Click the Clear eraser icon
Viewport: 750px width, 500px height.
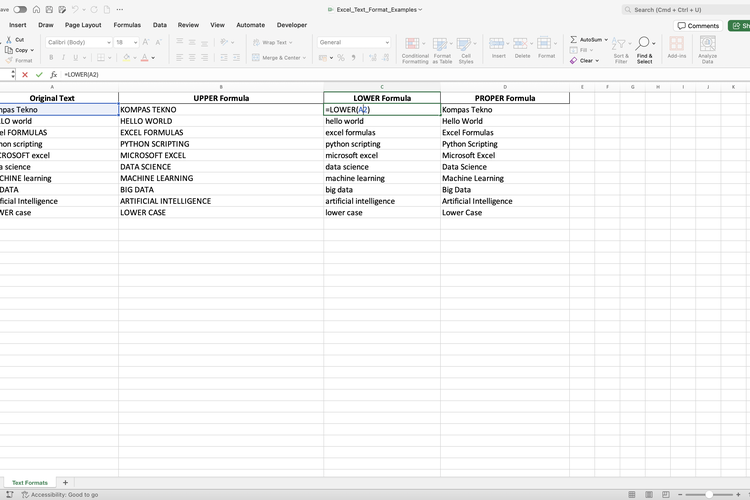click(x=574, y=60)
